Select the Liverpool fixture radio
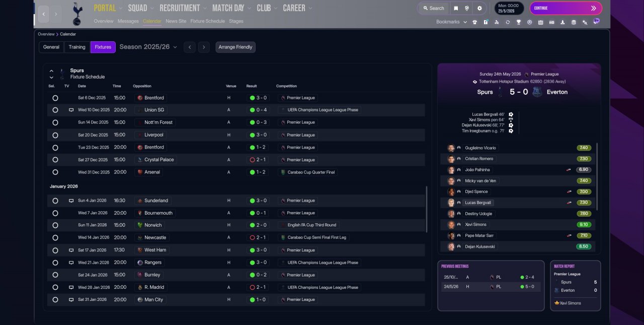 coord(55,135)
